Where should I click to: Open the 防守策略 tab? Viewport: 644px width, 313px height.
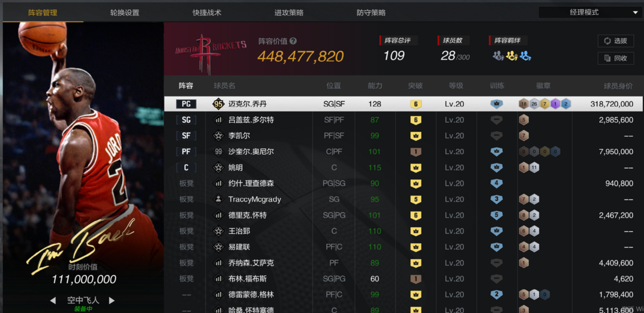point(371,13)
